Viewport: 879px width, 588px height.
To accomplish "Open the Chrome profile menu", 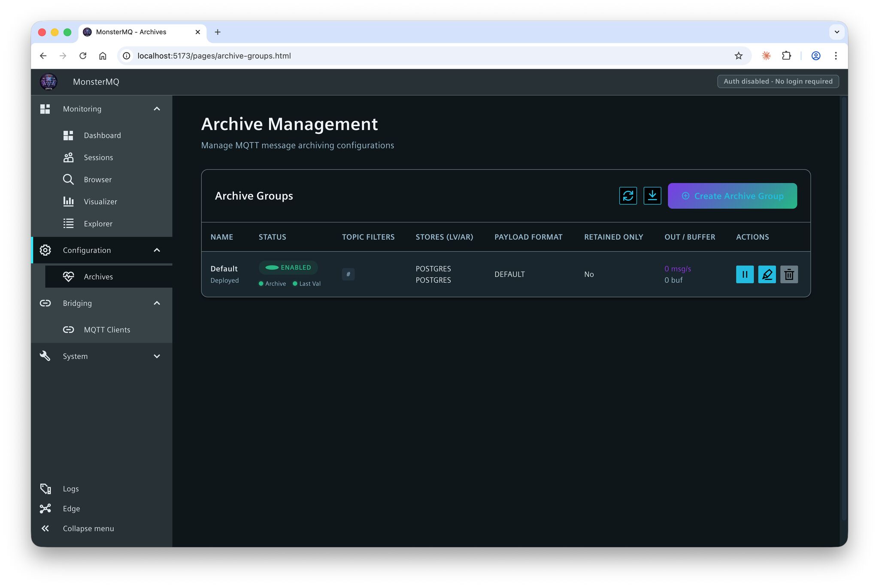I will pyautogui.click(x=815, y=56).
